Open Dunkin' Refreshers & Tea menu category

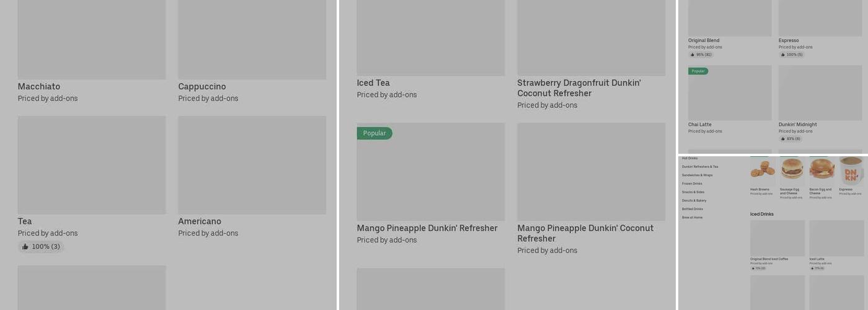pos(699,167)
